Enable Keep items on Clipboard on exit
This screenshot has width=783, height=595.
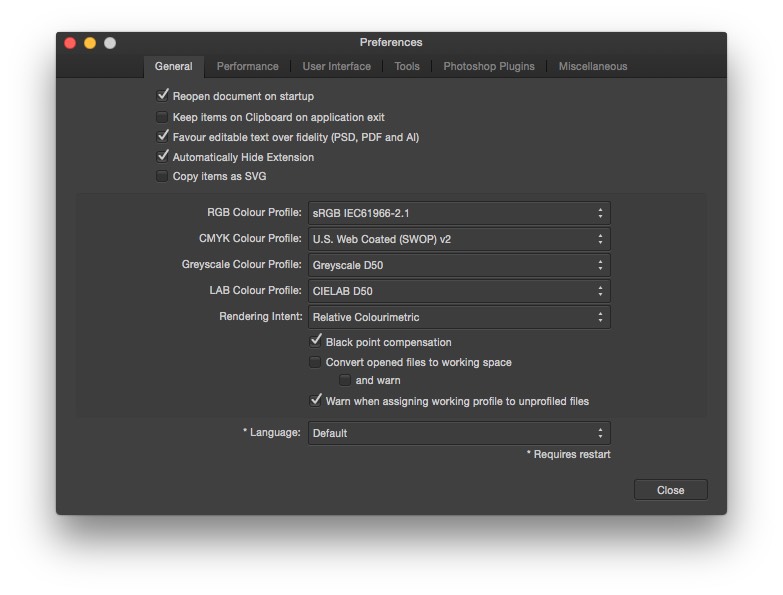pos(163,117)
